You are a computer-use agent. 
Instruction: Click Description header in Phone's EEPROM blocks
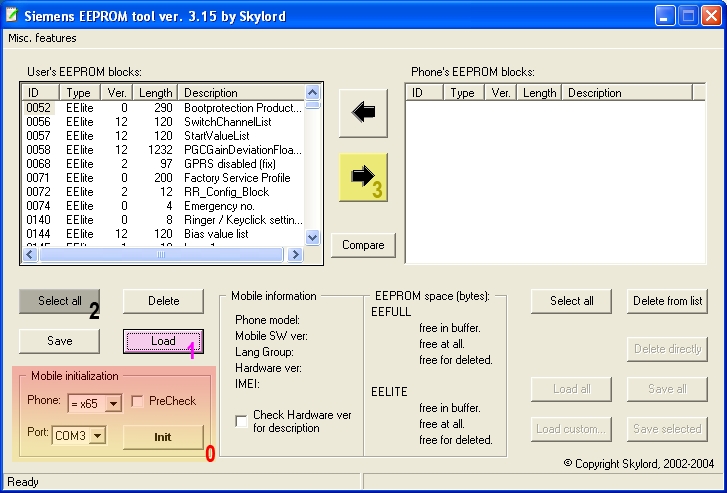coord(627,93)
